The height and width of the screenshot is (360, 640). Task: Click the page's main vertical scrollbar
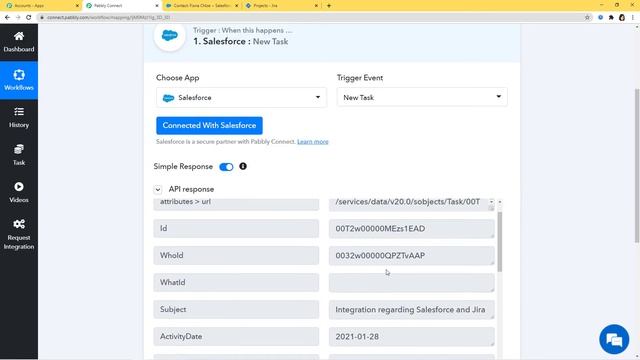[x=637, y=165]
